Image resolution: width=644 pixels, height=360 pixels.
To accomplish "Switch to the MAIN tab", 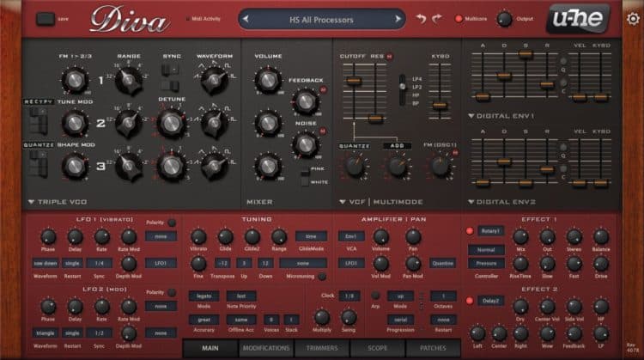I will click(x=210, y=348).
